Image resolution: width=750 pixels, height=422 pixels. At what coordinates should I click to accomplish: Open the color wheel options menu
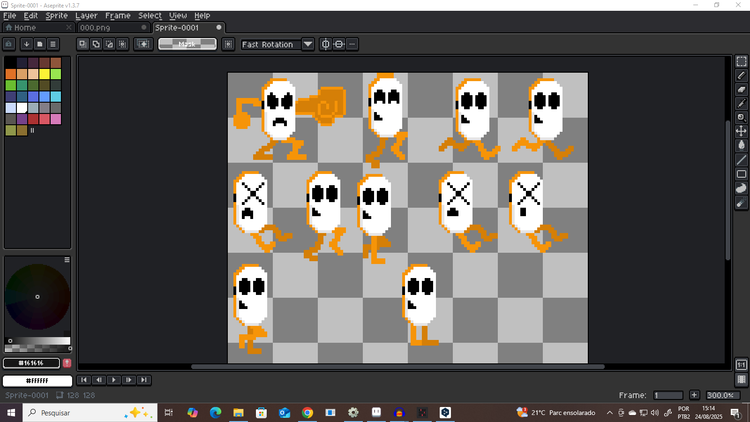67,260
